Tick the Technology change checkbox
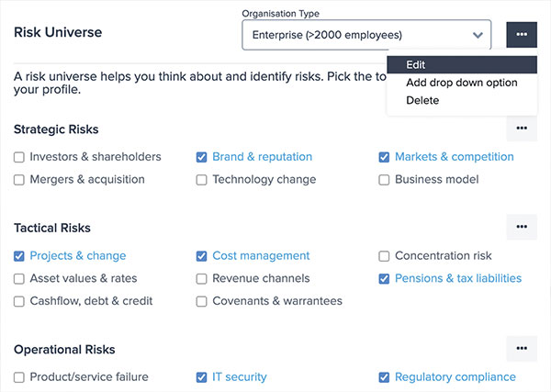Screen dimensions: 551x392 click(201, 180)
